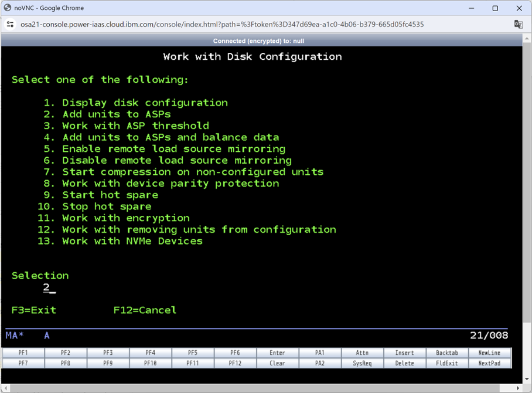Click the PF7 keypad button
532x393 pixels.
point(23,363)
